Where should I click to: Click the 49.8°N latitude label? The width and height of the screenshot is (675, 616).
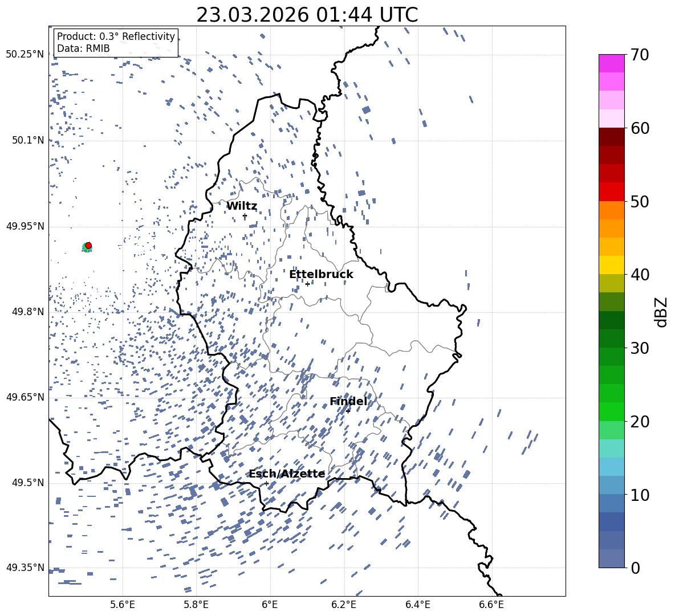click(x=28, y=312)
